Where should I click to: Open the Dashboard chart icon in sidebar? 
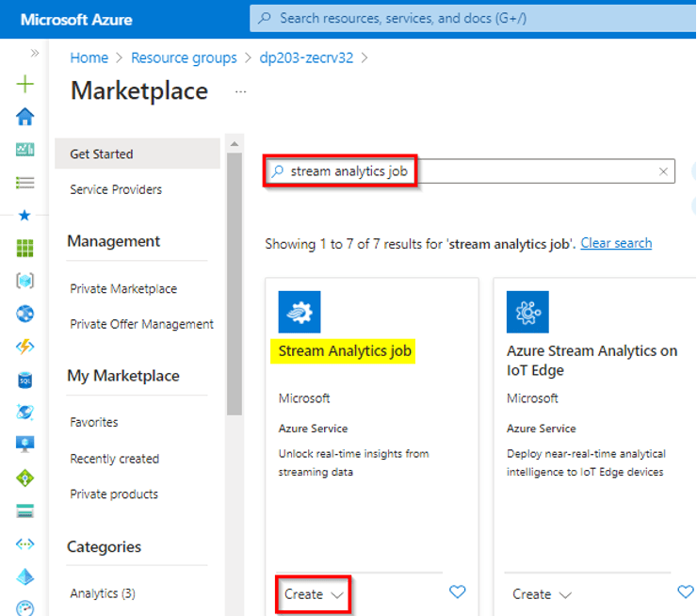[24, 150]
